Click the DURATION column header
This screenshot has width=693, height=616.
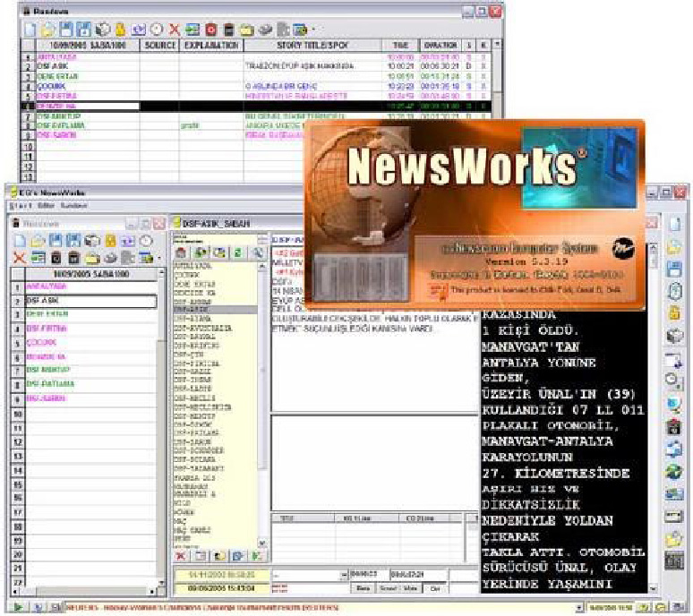click(441, 45)
